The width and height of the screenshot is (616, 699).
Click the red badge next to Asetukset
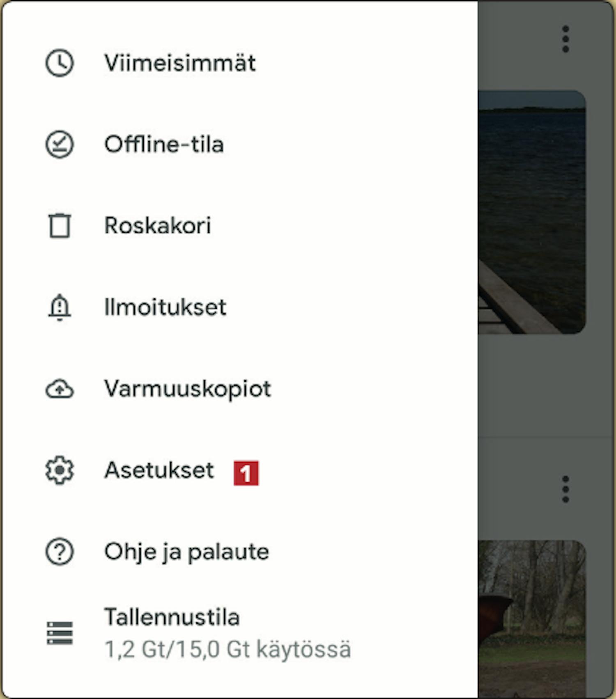tap(246, 473)
